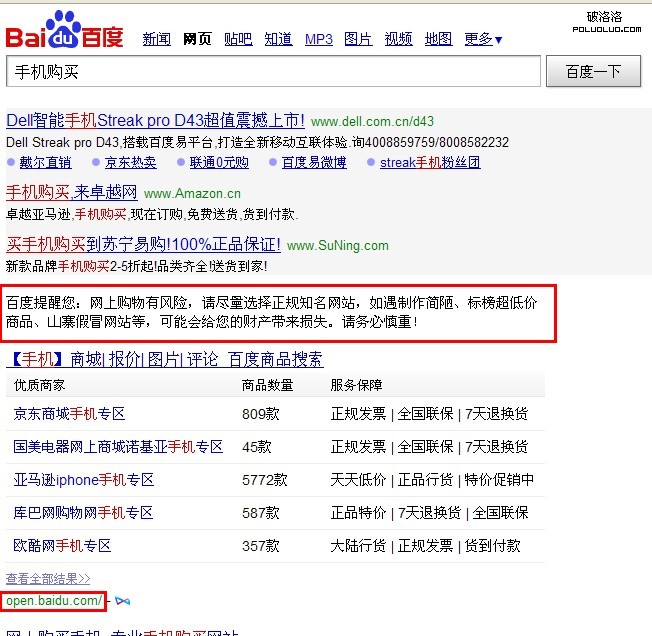The image size is (652, 636).
Task: Click the 357款 product count
Action: [261, 546]
